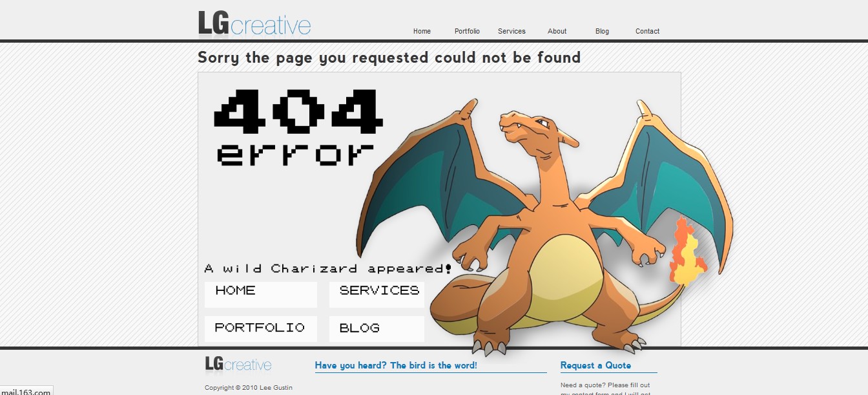Screen dimensions: 868x395
Task: Select Blog in the top navigation
Action: pyautogui.click(x=602, y=31)
